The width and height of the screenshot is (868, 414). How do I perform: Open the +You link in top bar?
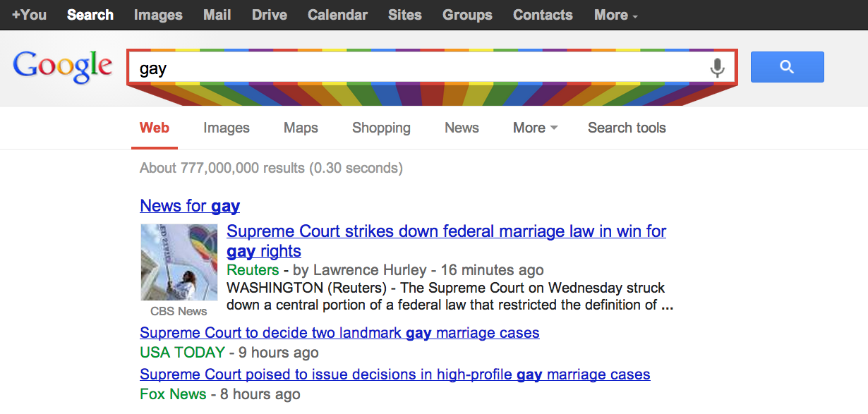tap(29, 15)
